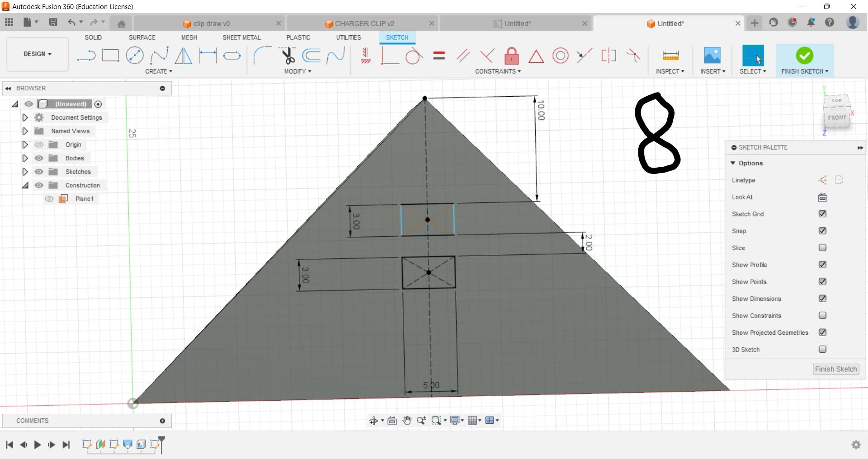Image resolution: width=868 pixels, height=459 pixels.
Task: Select the 2-Point Rectangle tool
Action: click(x=110, y=55)
